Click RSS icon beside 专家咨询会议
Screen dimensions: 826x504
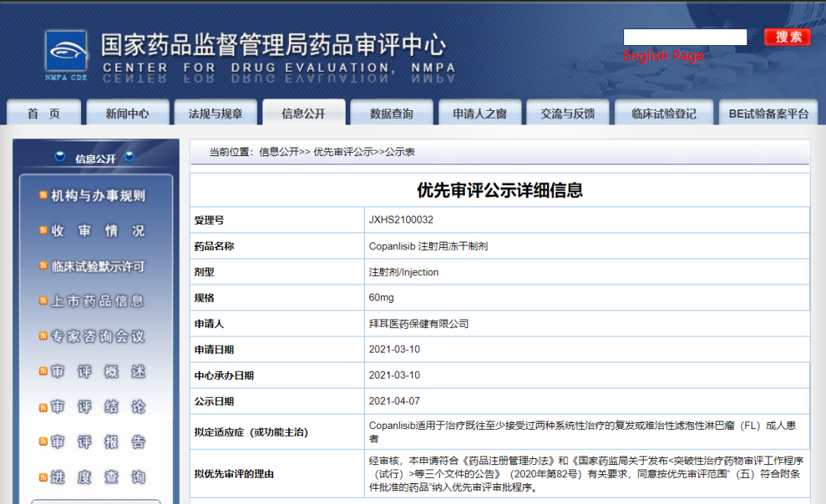click(x=43, y=336)
